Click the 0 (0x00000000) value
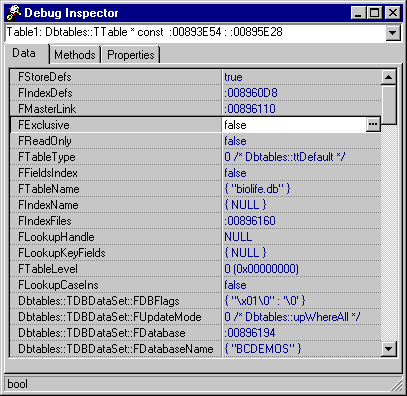Screen dimensions: 407x396 pyautogui.click(x=262, y=269)
